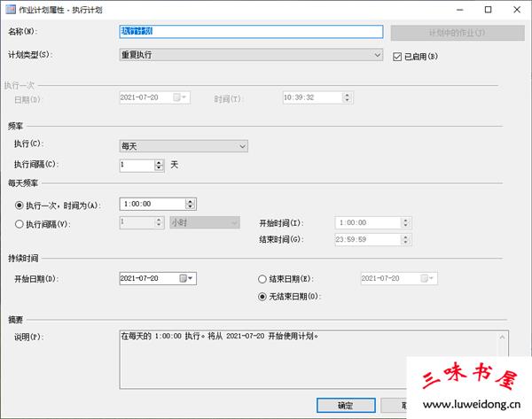This screenshot has width=532, height=419.
Task: Click the 名称 text field
Action: pos(251,31)
